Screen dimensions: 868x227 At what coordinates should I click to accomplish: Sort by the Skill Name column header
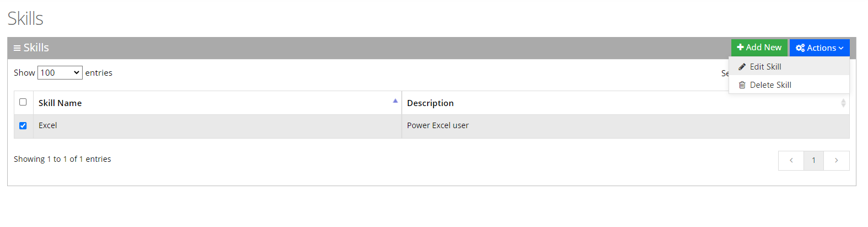coord(60,103)
